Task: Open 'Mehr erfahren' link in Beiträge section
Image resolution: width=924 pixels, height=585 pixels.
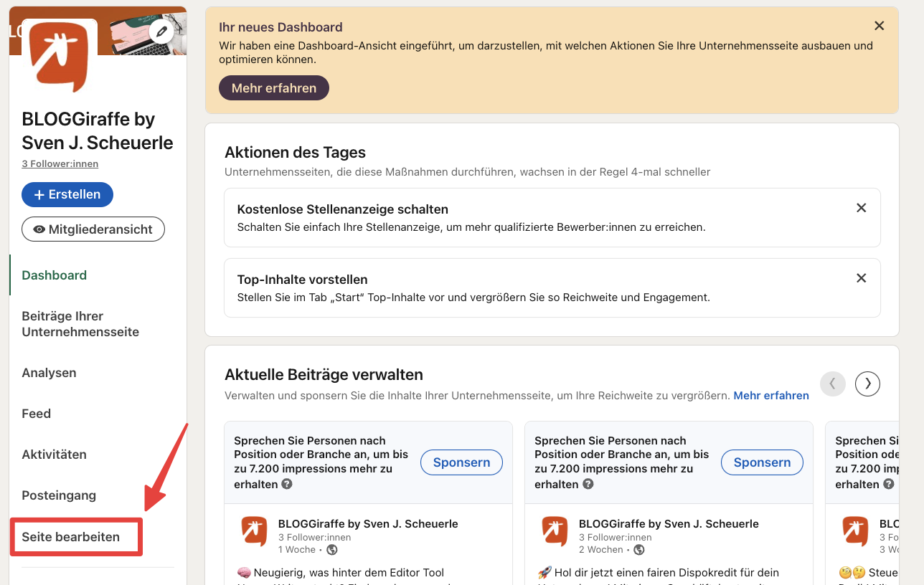Action: (770, 396)
